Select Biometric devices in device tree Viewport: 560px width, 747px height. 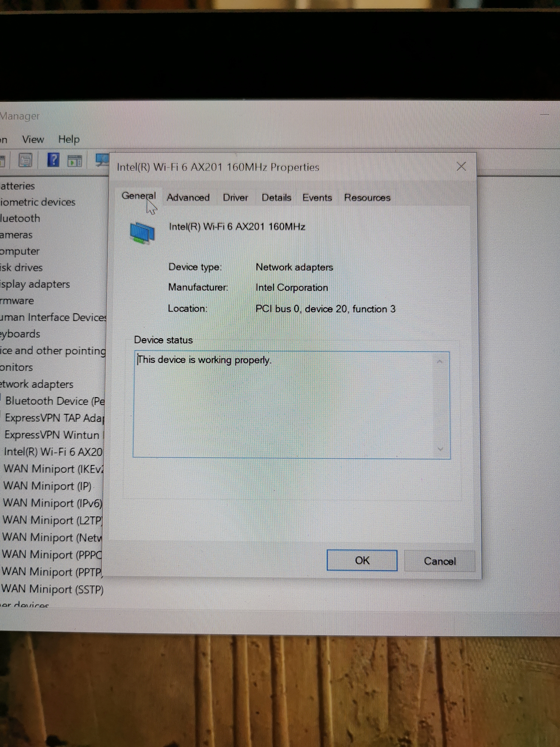(x=38, y=202)
